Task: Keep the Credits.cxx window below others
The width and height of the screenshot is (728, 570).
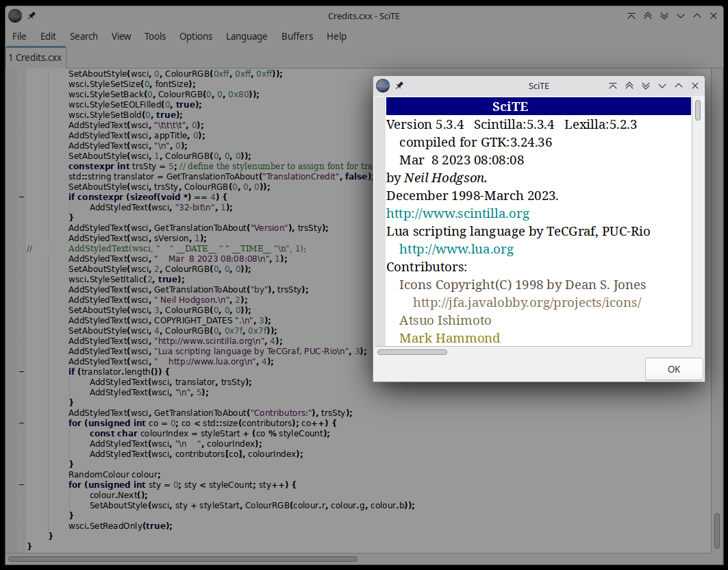Action: point(664,16)
